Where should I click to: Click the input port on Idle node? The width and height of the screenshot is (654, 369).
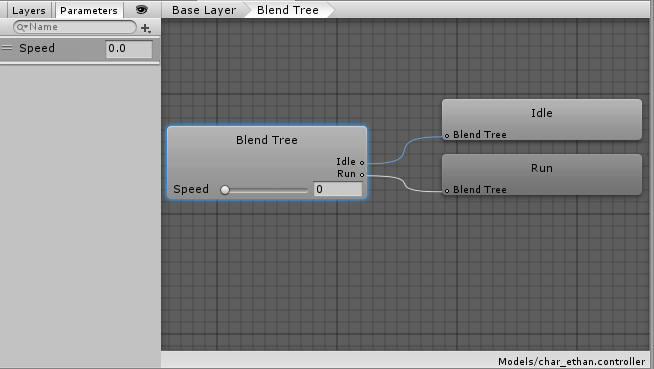click(447, 136)
